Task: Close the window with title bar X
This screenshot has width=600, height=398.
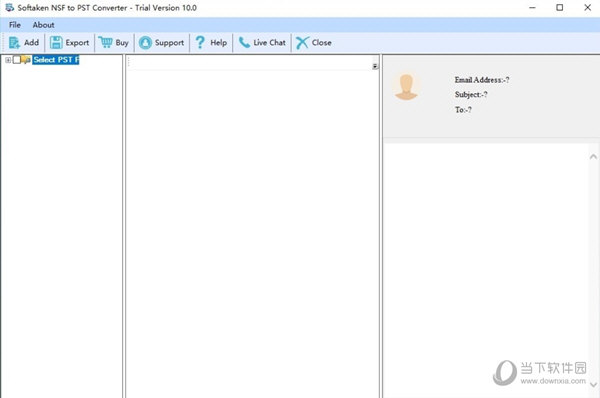Action: pyautogui.click(x=588, y=7)
